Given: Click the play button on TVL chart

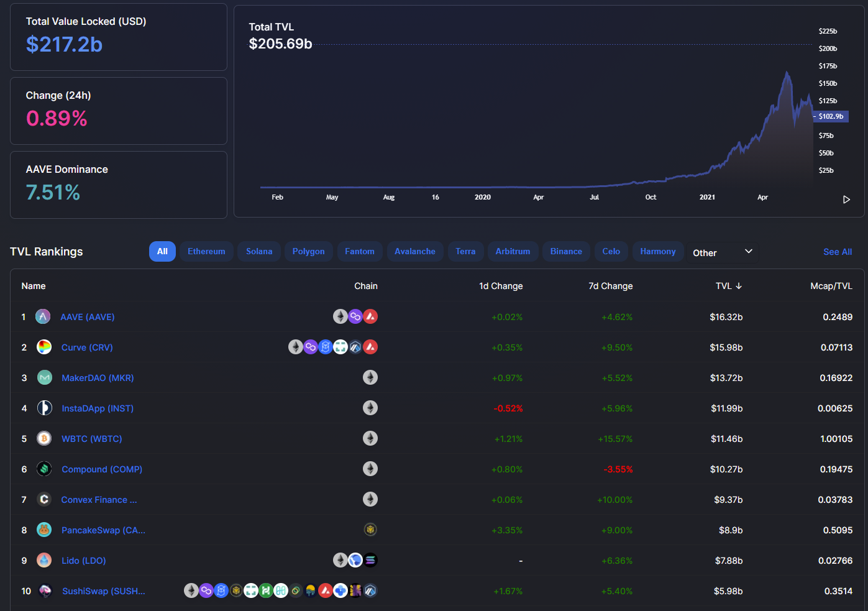Looking at the screenshot, I should coord(846,200).
